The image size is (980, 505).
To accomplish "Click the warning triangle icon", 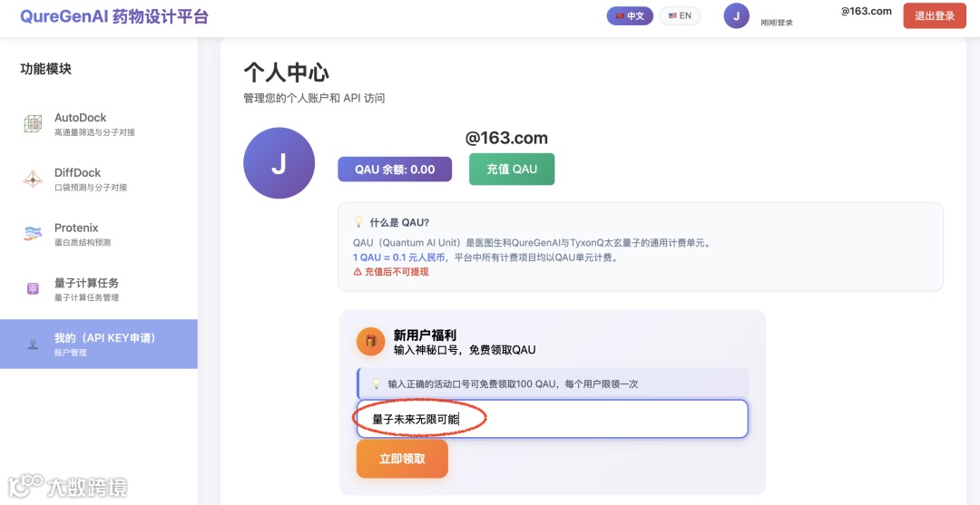I will (x=358, y=271).
